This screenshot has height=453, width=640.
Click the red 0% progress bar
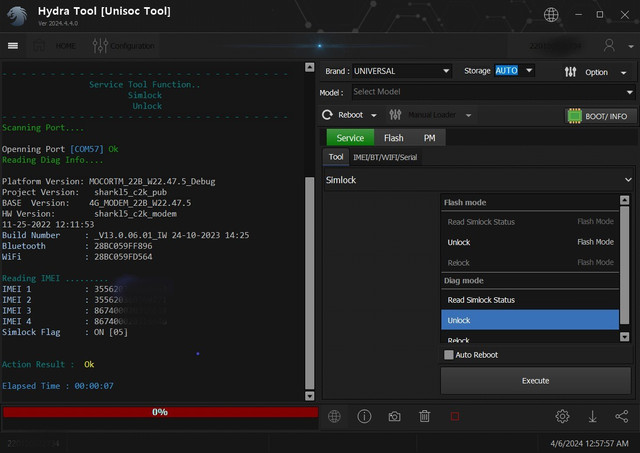point(160,412)
